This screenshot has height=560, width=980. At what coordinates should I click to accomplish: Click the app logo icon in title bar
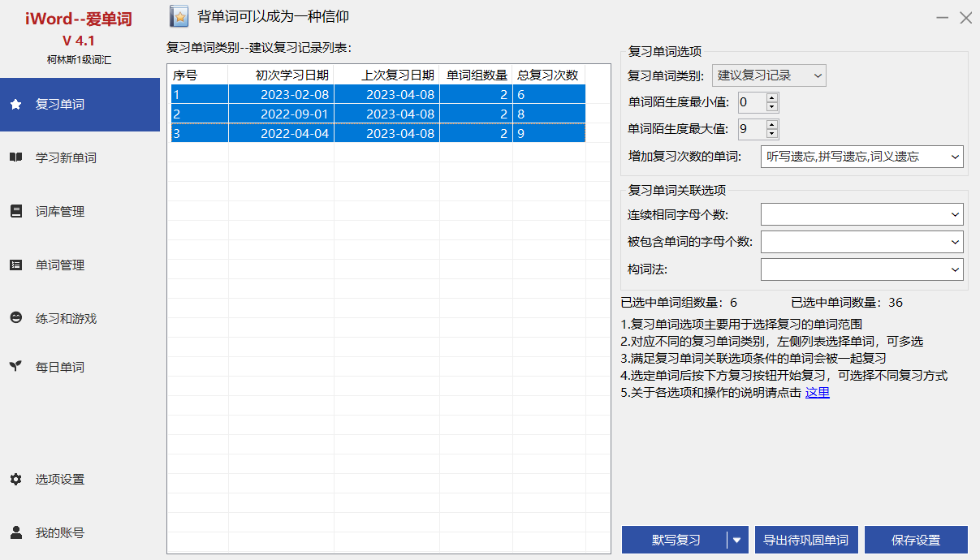point(179,16)
